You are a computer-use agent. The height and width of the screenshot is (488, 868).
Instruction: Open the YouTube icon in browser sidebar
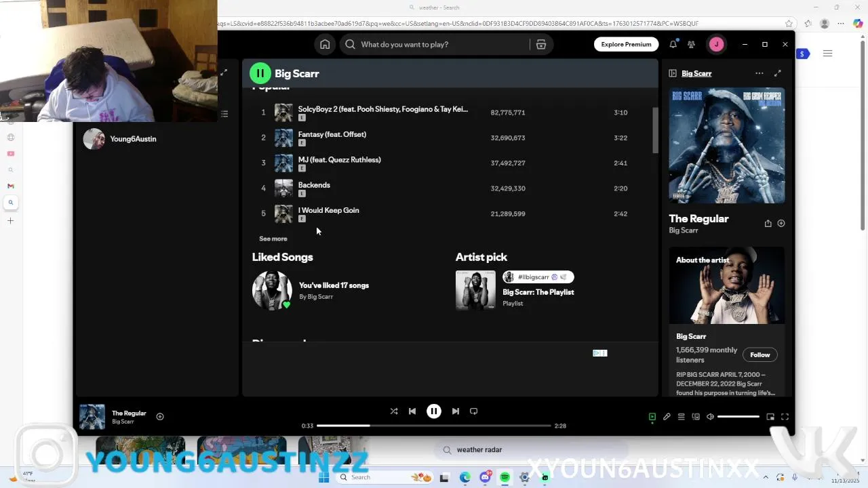click(x=10, y=154)
